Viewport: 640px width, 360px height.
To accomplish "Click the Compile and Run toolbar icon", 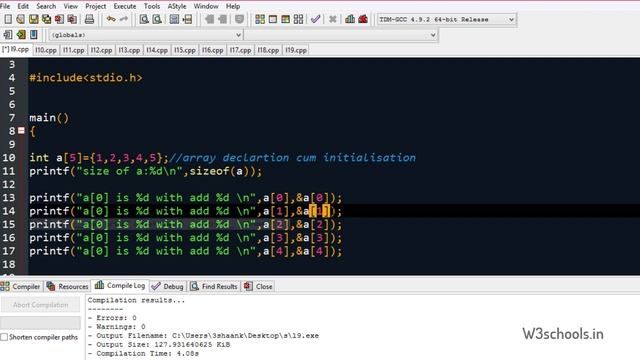I will tap(286, 19).
